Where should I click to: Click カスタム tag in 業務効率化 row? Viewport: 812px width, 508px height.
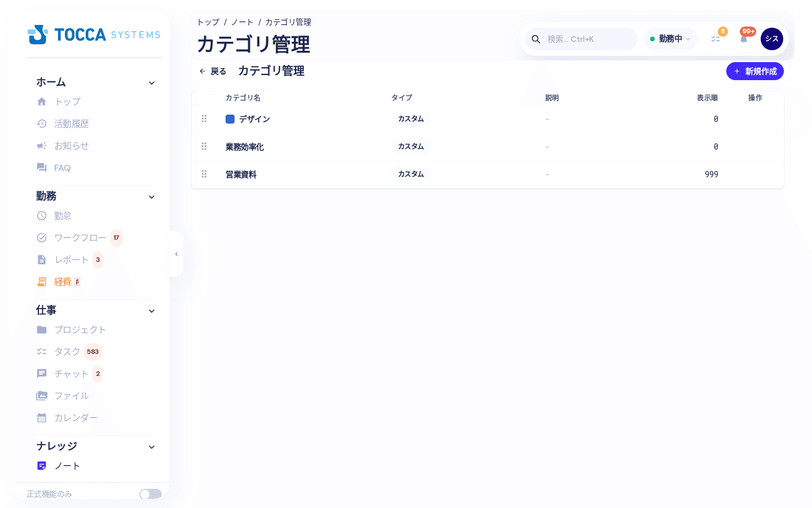click(411, 146)
